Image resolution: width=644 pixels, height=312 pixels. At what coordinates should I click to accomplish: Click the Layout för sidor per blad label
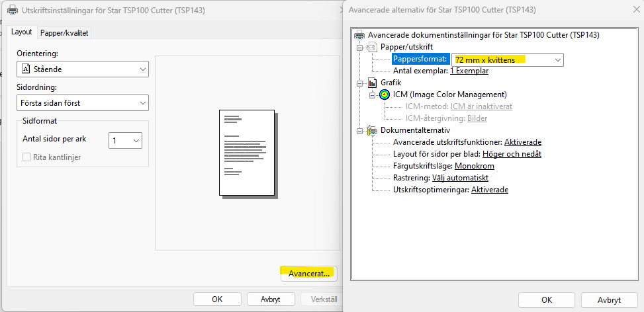437,154
